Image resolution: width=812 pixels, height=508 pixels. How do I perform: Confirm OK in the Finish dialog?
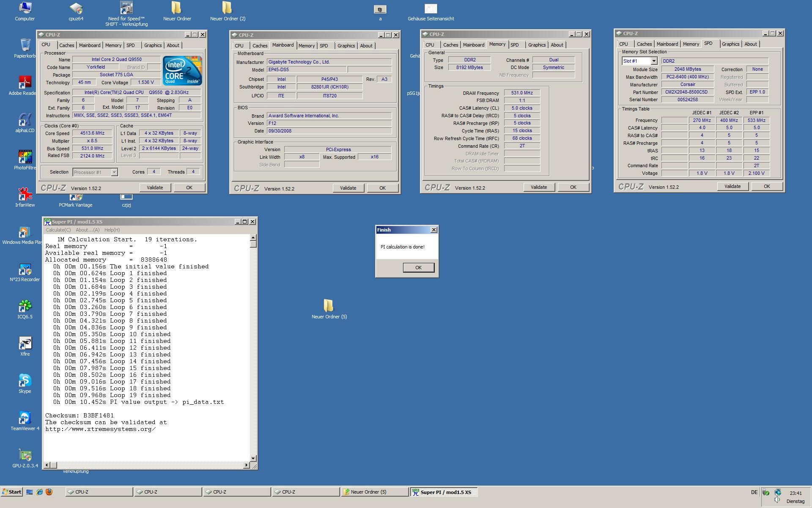pyautogui.click(x=418, y=268)
